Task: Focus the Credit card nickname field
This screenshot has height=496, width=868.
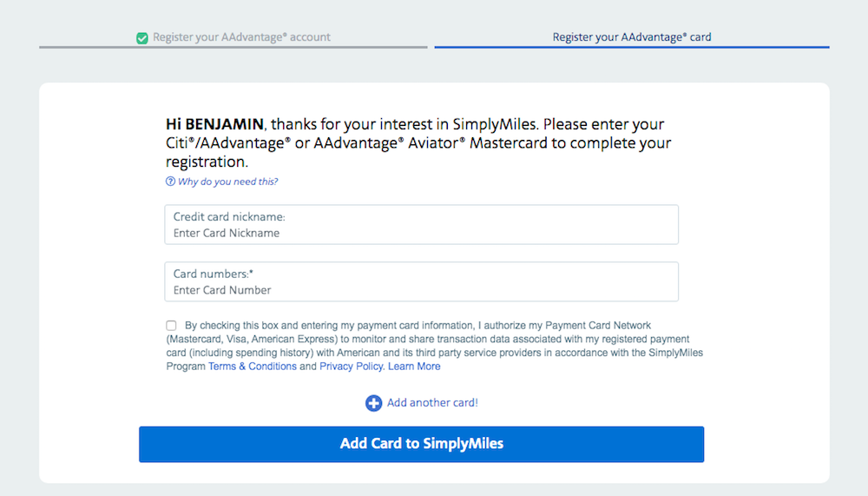Action: 421,224
